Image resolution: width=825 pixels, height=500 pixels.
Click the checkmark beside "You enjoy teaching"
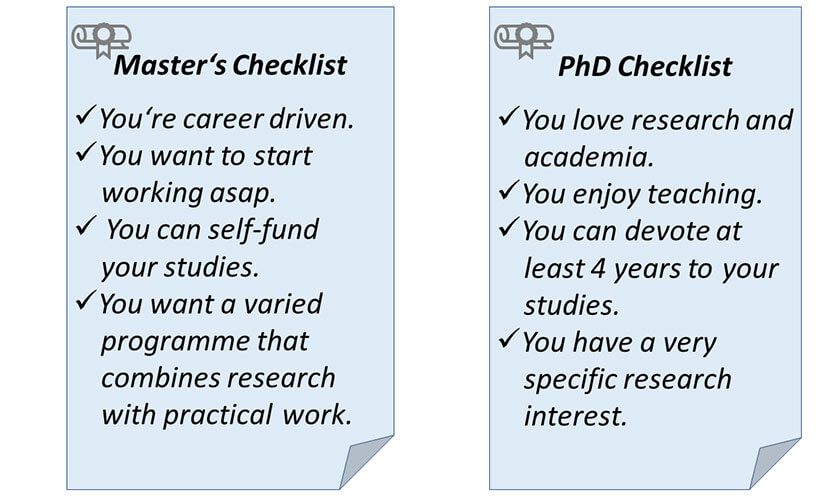509,191
